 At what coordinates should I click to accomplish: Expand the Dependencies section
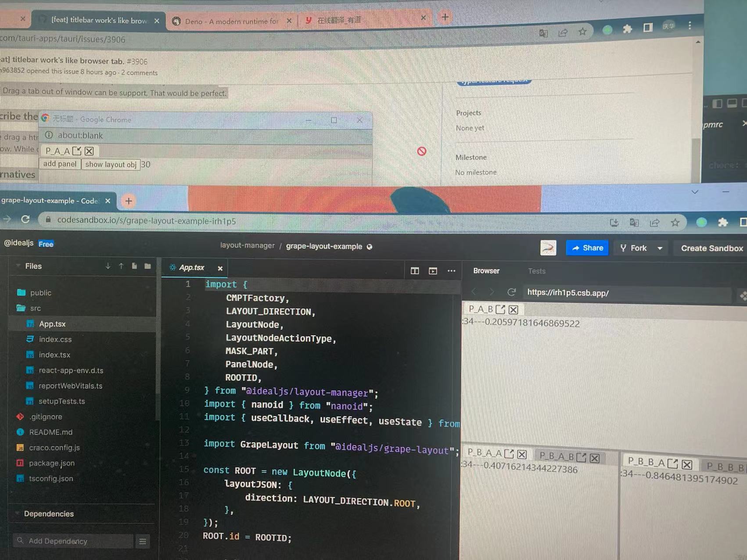(17, 513)
